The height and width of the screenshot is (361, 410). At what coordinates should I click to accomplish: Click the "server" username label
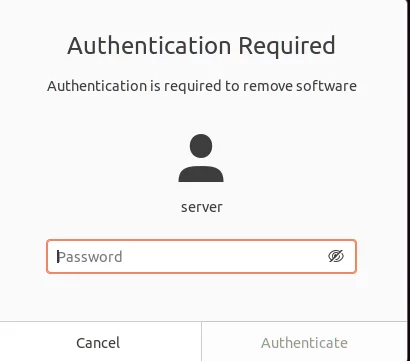click(x=202, y=207)
